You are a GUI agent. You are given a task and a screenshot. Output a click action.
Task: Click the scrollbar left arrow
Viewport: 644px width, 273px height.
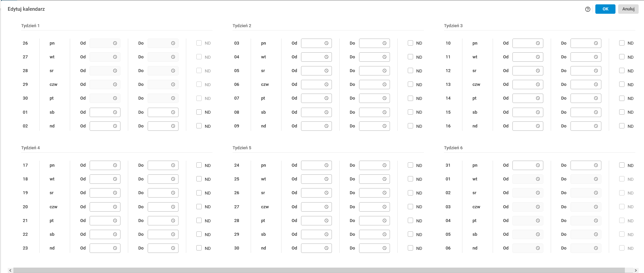(x=10, y=270)
